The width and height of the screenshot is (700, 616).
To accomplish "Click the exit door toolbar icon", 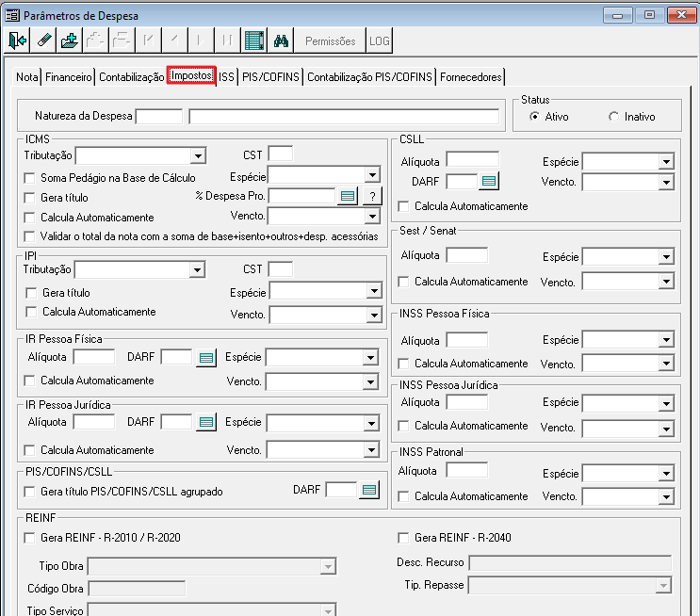I will (x=17, y=41).
